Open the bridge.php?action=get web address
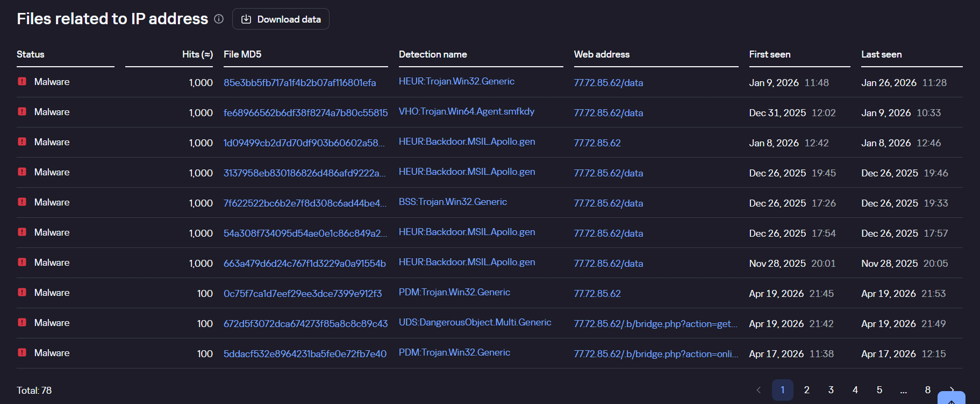 coord(656,323)
